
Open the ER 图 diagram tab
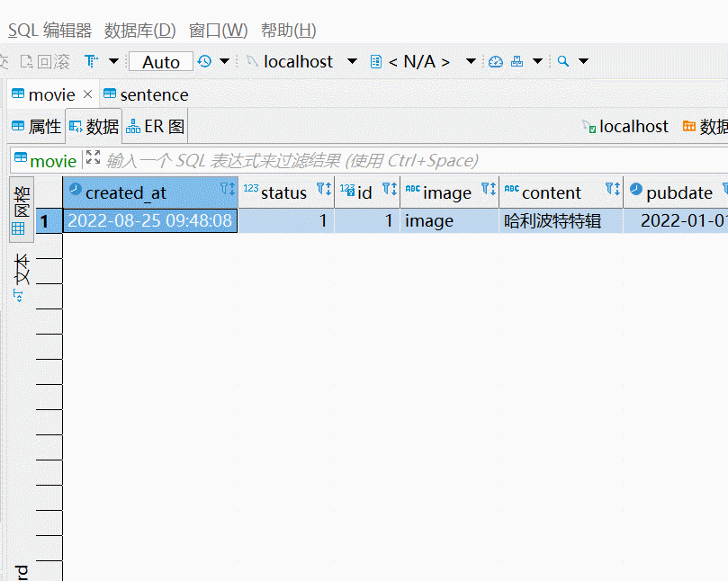(x=155, y=126)
